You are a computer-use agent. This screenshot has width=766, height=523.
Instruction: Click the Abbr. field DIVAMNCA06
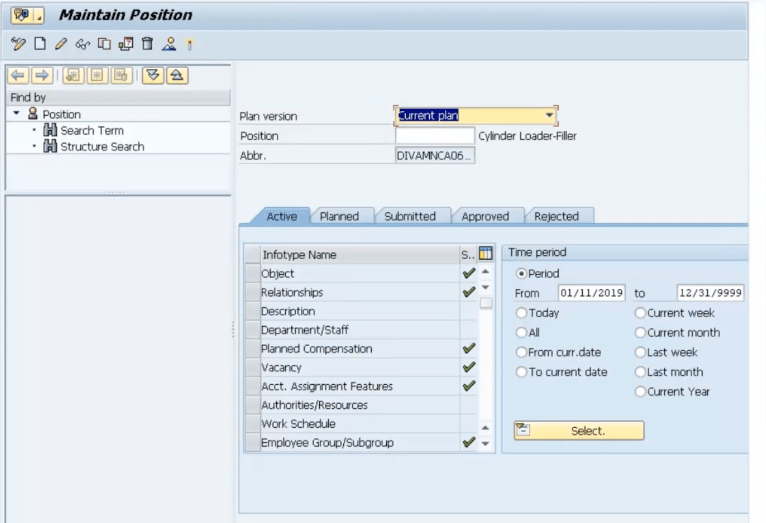coord(435,156)
